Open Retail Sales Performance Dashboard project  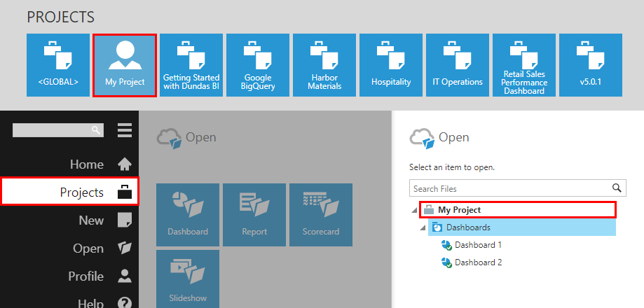coord(524,65)
